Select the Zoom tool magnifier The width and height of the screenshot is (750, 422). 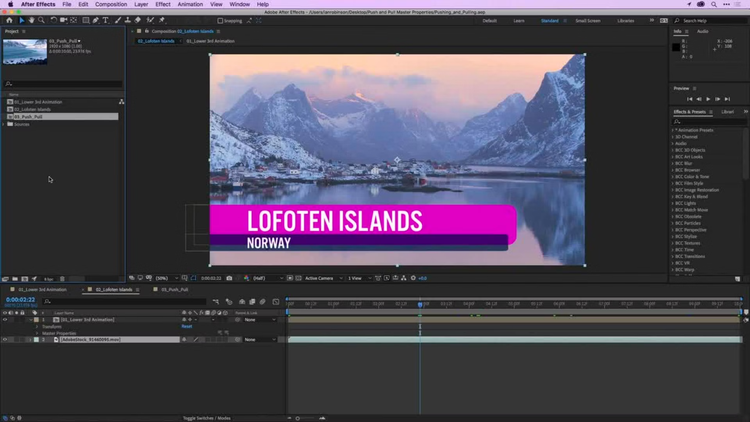(x=41, y=20)
